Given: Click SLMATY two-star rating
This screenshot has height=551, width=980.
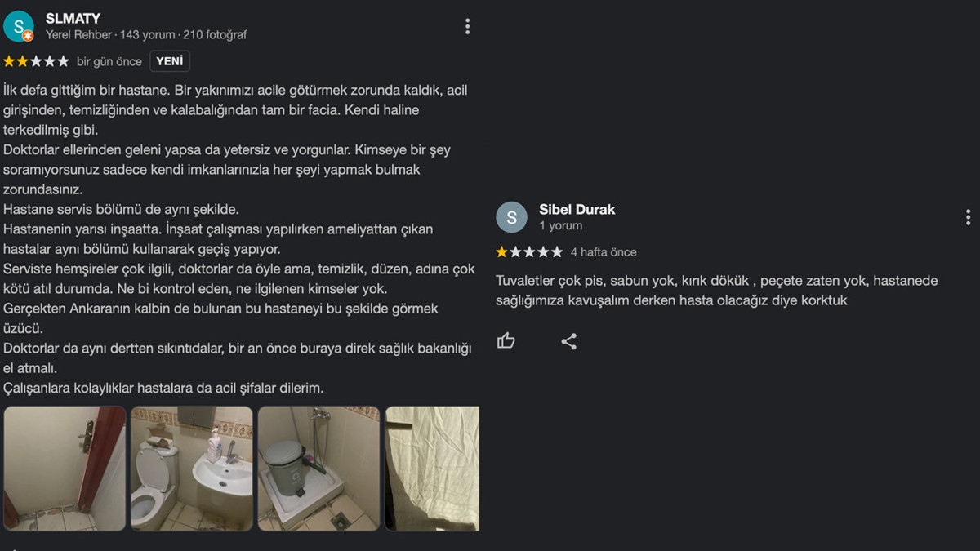Looking at the screenshot, I should [36, 61].
